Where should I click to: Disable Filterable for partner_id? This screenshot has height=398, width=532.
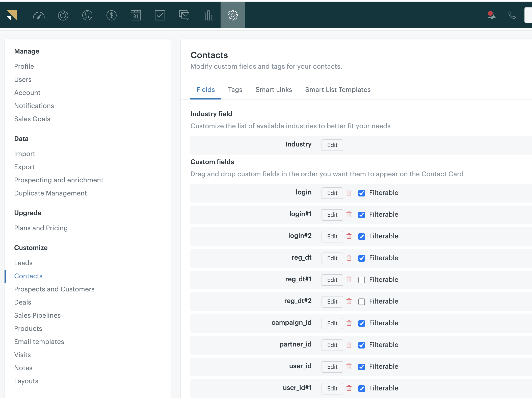coord(361,345)
